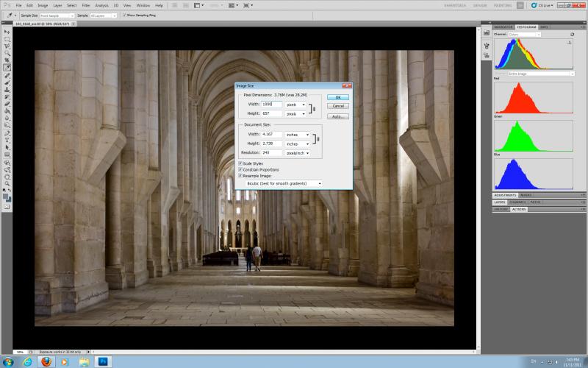Select the 3D Object Rotate tool
The image size is (588, 368).
(7, 163)
